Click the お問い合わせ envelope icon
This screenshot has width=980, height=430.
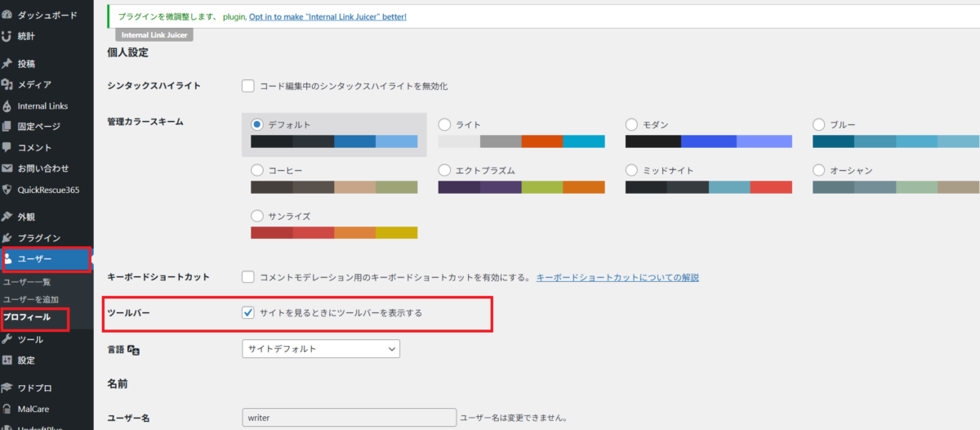(x=7, y=168)
